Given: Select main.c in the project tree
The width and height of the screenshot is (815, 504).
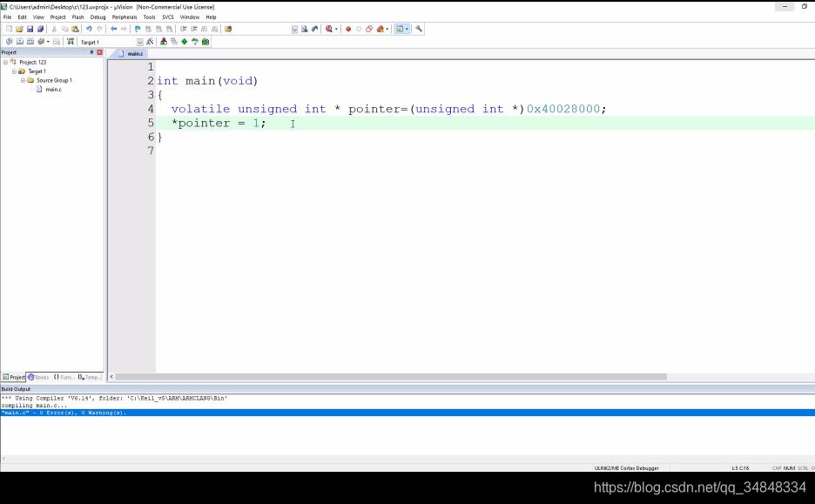Looking at the screenshot, I should pyautogui.click(x=53, y=90).
